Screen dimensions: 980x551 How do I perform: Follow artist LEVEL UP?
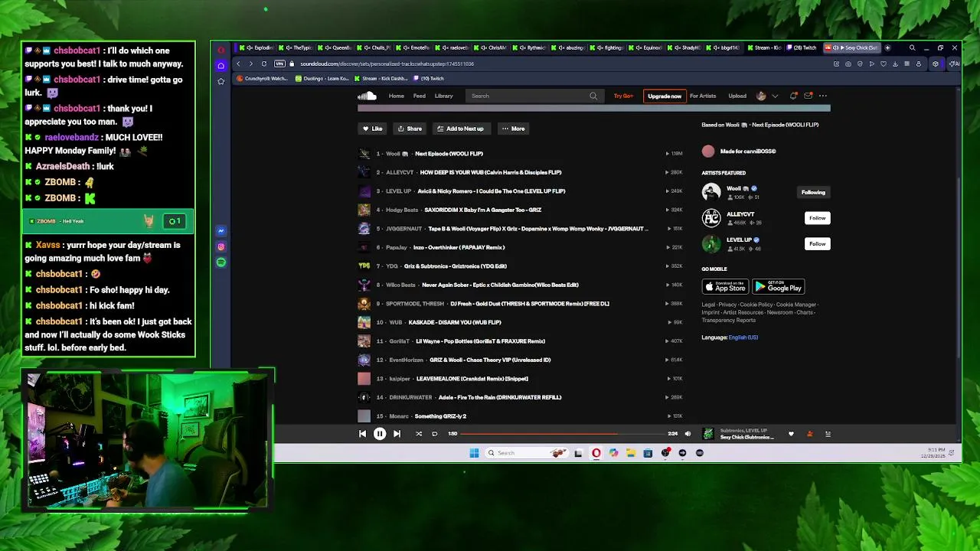tap(818, 244)
